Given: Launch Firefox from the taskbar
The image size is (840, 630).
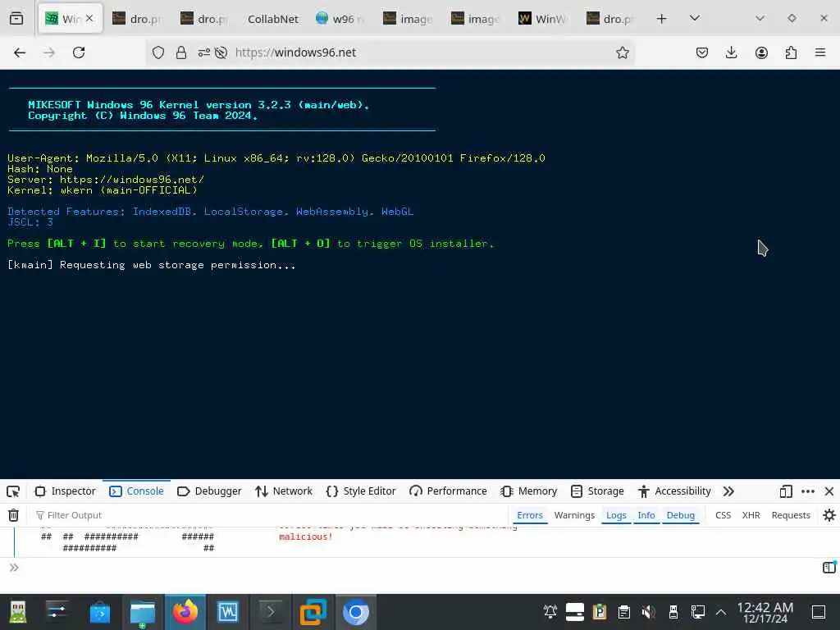Looking at the screenshot, I should (185, 612).
